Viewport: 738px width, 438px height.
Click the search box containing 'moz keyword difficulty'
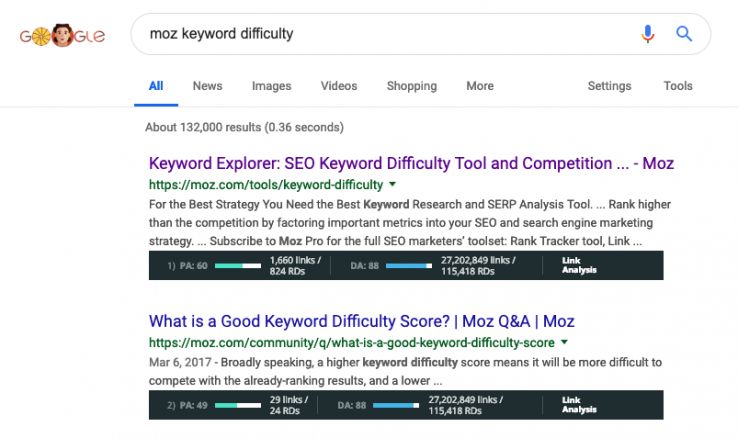pyautogui.click(x=380, y=34)
